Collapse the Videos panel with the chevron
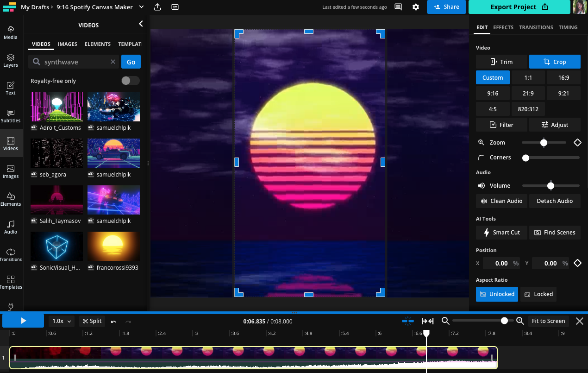Screen dimensions: 588x373 [x=141, y=25]
